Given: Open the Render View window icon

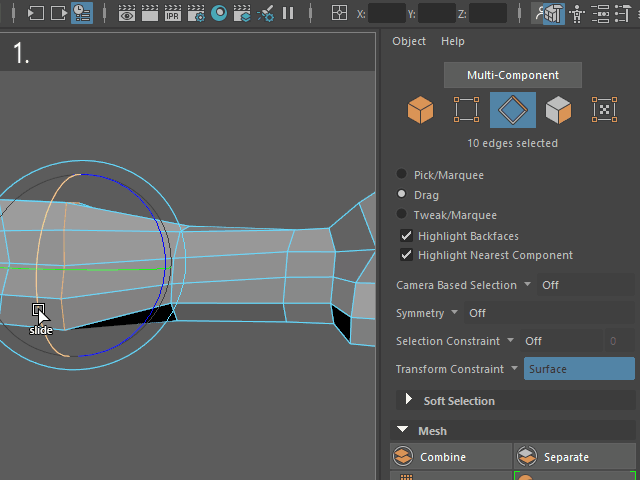Looking at the screenshot, I should pos(127,14).
